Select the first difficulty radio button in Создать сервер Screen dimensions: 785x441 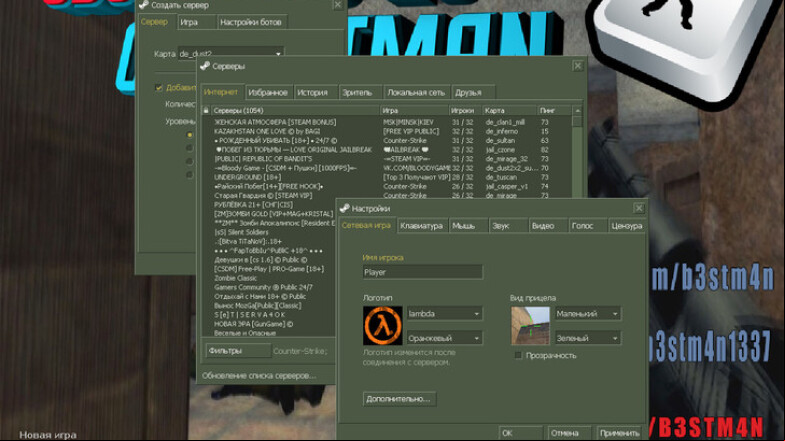189,135
